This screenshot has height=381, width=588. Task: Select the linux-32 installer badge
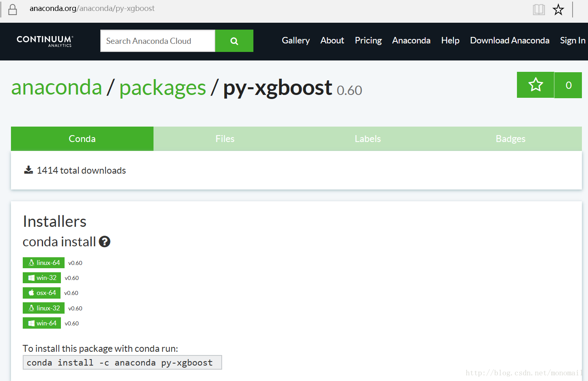point(44,308)
